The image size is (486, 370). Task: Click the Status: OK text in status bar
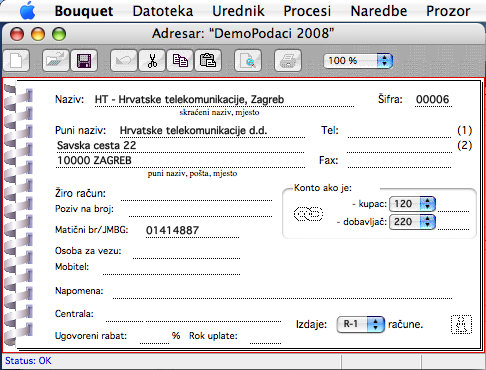28,361
